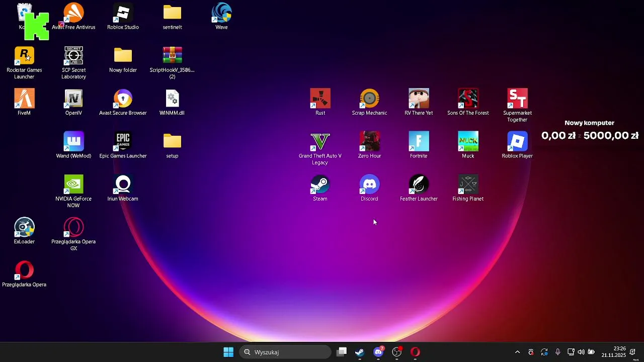644x362 pixels.
Task: Click the Wyszukaj taskbar search box
Action: (x=285, y=352)
